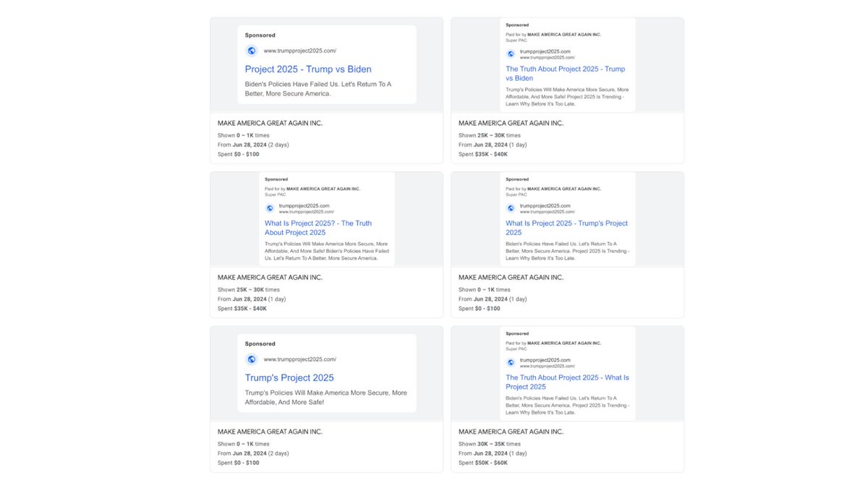This screenshot has width=868, height=488.
Task: Select "Spent $50K - $60K" text
Action: point(483,463)
